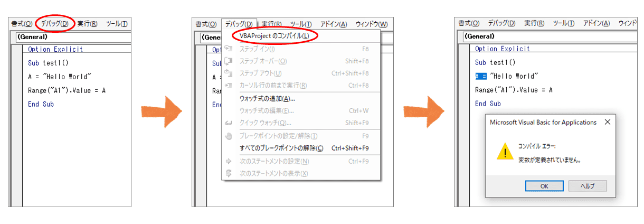644x224 pixels.
Task: Click the 変数が定義されていません。 message text
Action: coord(550,160)
